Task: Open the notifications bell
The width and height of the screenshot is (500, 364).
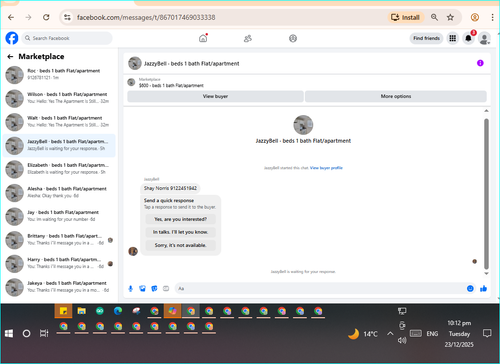Action: [468, 38]
